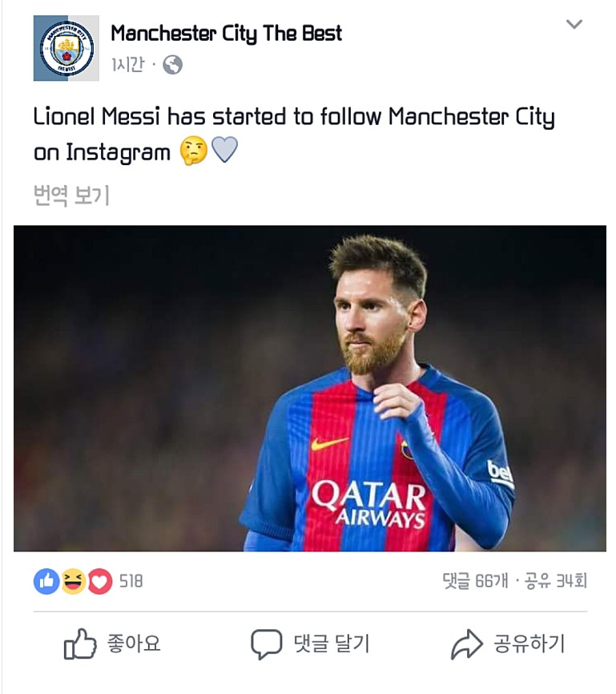Click the red Love reaction icon

click(100, 581)
